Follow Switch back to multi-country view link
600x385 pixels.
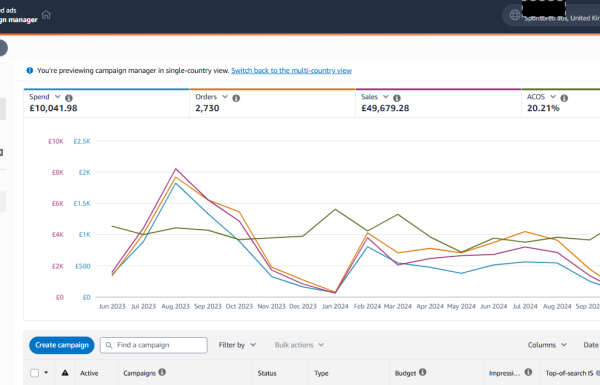(x=291, y=70)
